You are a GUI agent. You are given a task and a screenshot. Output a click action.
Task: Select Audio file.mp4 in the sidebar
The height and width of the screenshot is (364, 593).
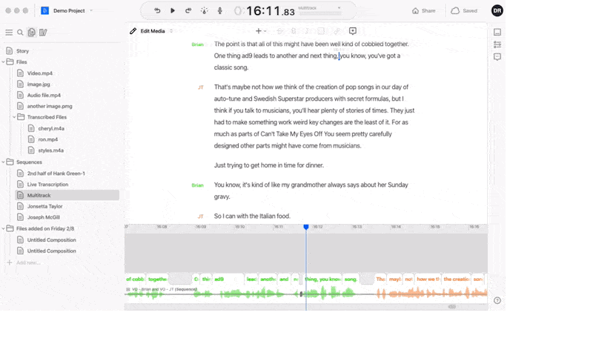tap(44, 96)
